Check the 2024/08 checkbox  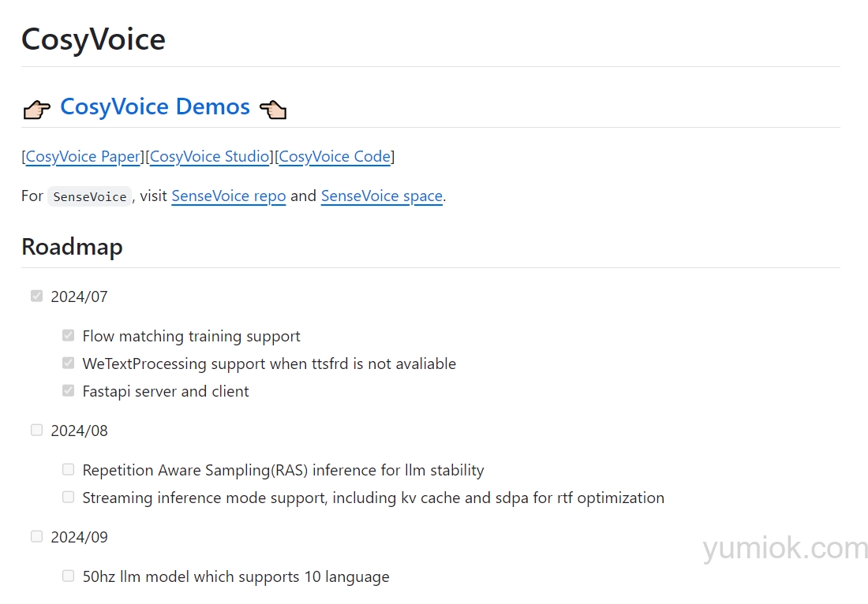36,431
